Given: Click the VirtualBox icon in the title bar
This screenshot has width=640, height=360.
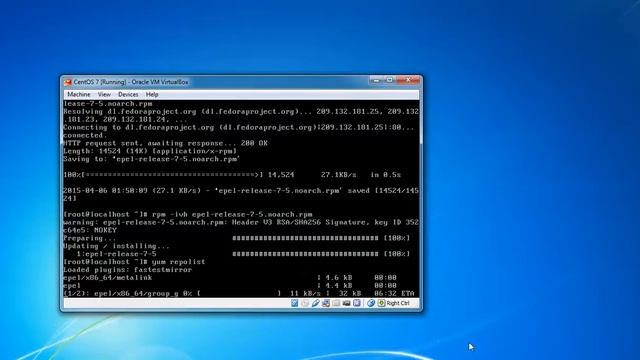Looking at the screenshot, I should [x=68, y=82].
